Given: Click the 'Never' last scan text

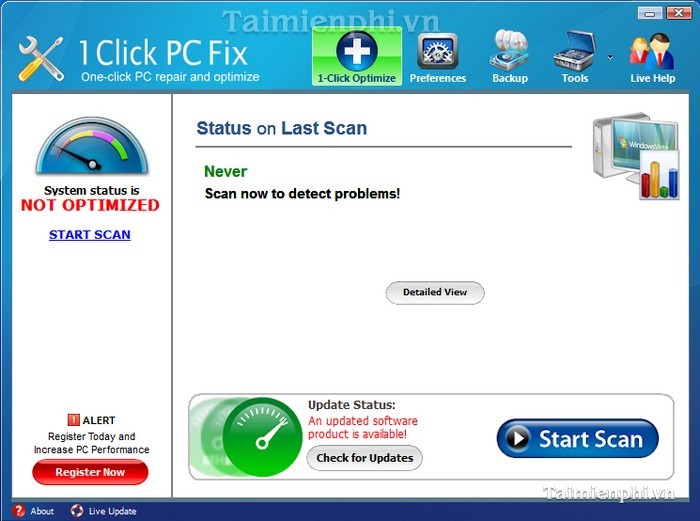Looking at the screenshot, I should (225, 171).
